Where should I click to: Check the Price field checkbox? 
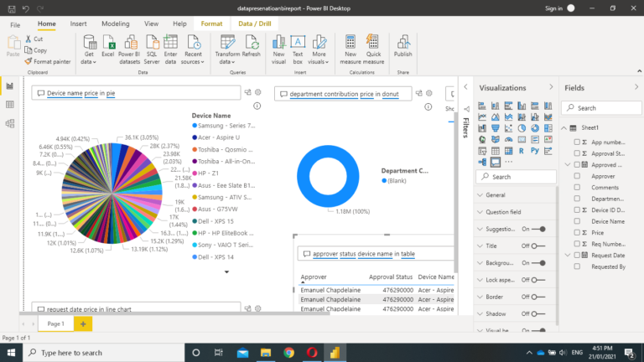tap(577, 232)
